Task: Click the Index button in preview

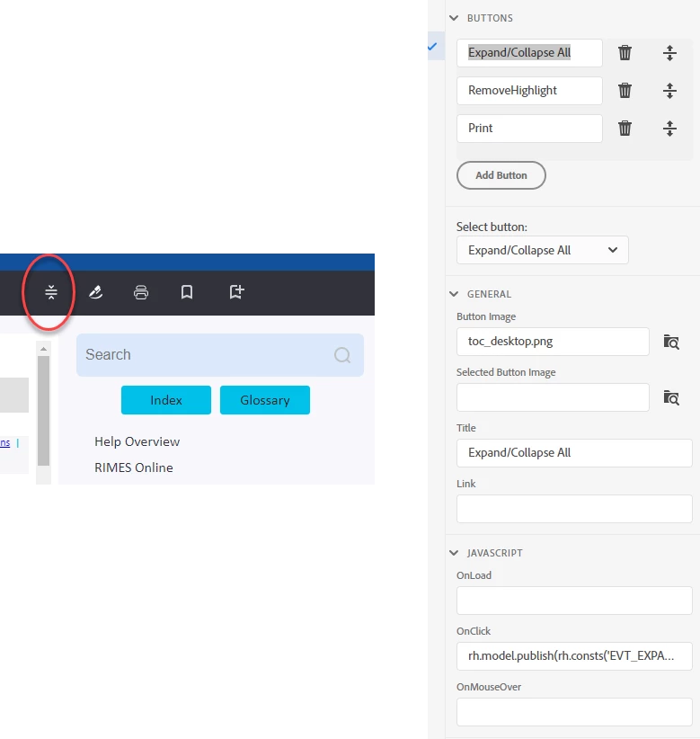Action: tap(166, 400)
